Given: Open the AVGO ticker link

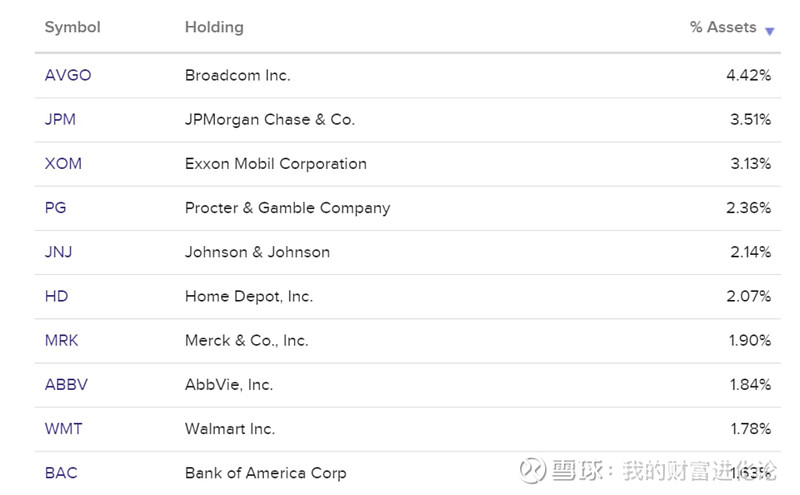Looking at the screenshot, I should click(x=68, y=75).
